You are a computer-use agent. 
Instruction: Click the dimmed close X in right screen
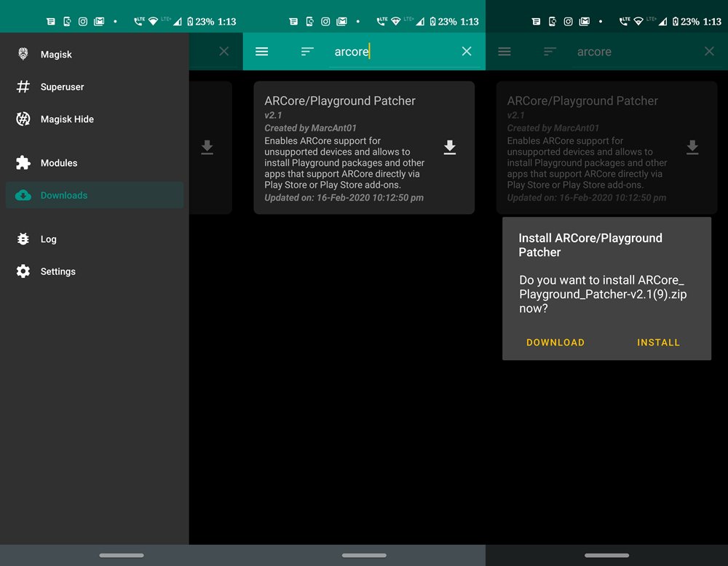709,51
